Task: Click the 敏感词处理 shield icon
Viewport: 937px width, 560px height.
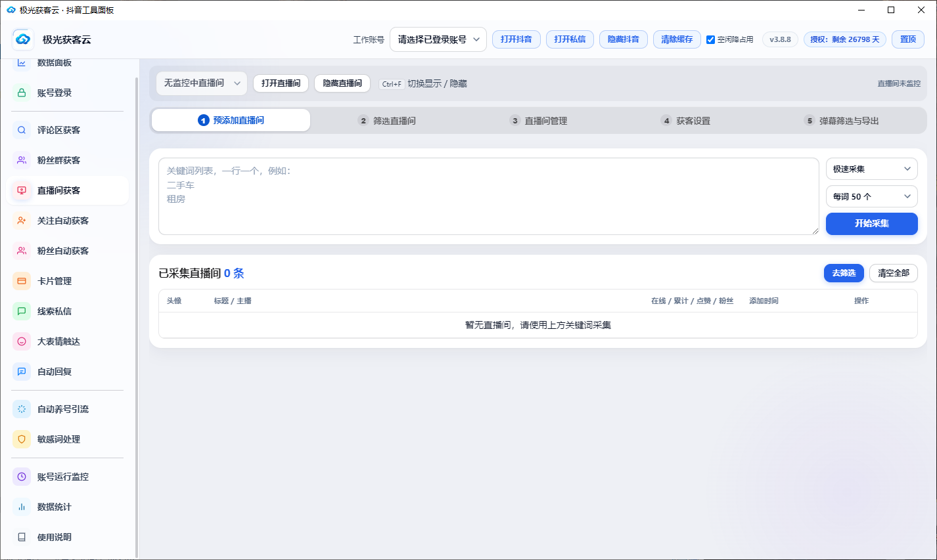Action: 22,439
